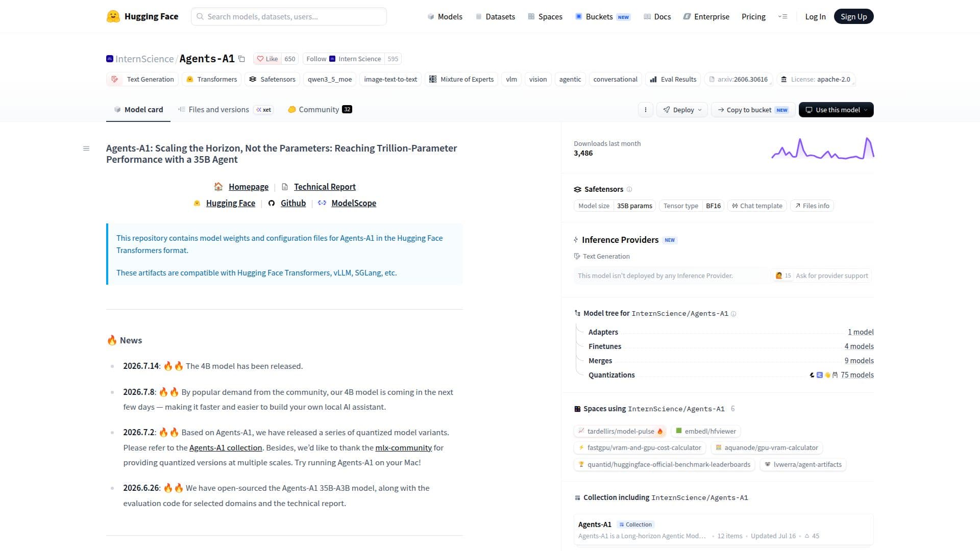Open the mlx-community link
This screenshot has height=551, width=980.
tap(403, 447)
